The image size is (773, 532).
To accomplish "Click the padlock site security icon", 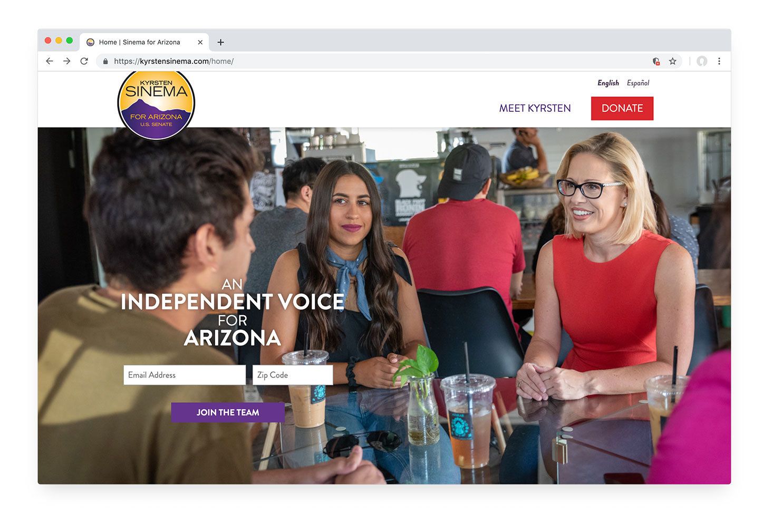I will coord(105,61).
